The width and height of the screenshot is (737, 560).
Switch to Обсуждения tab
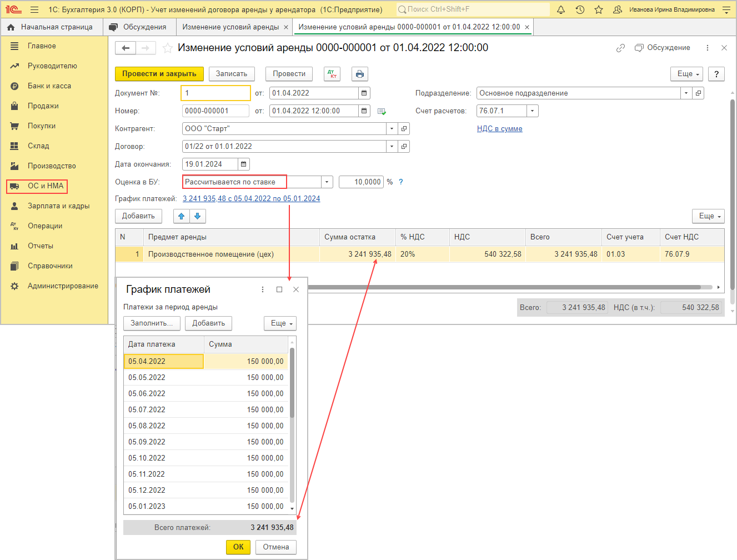[139, 27]
